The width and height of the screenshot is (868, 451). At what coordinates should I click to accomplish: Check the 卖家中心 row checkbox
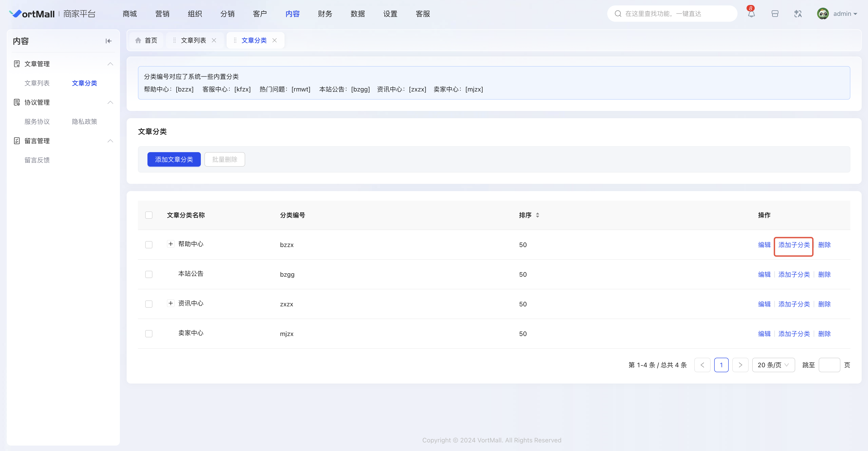149,334
